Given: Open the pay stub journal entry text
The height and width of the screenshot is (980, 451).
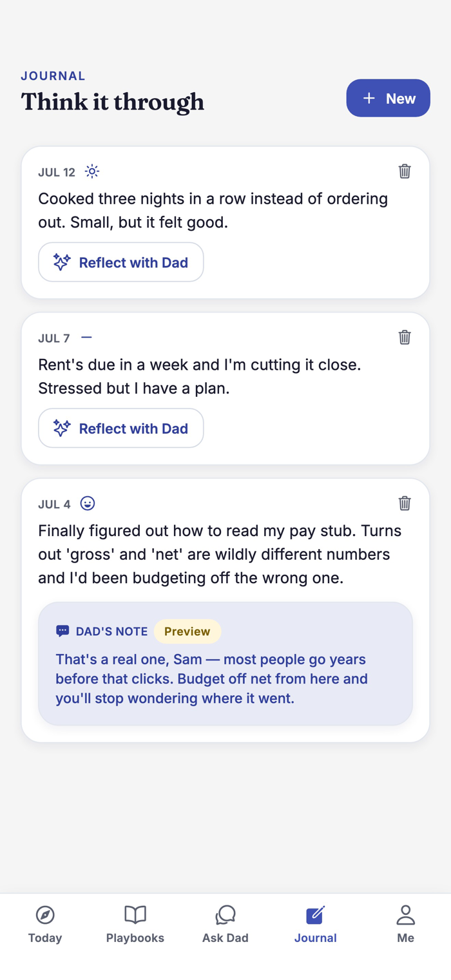Looking at the screenshot, I should point(220,554).
